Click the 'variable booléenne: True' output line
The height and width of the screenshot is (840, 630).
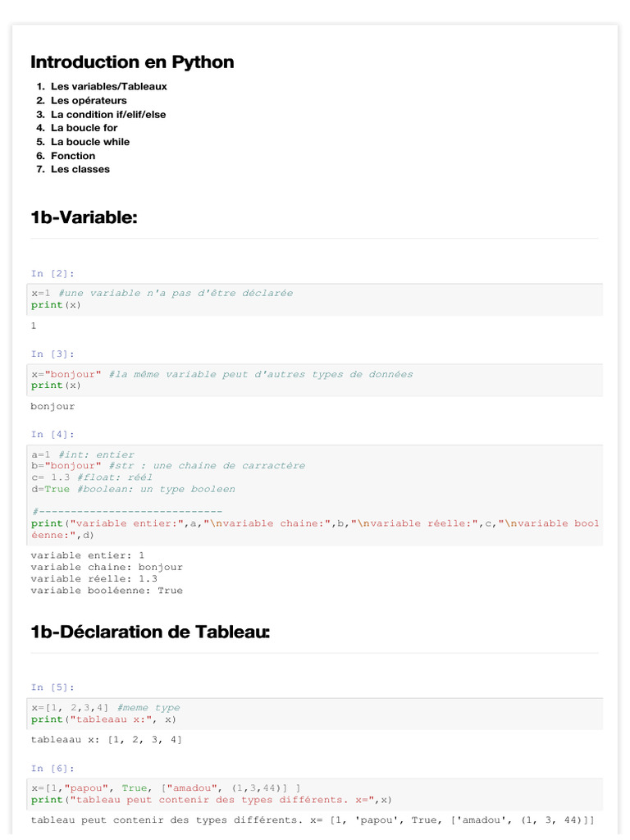[107, 591]
